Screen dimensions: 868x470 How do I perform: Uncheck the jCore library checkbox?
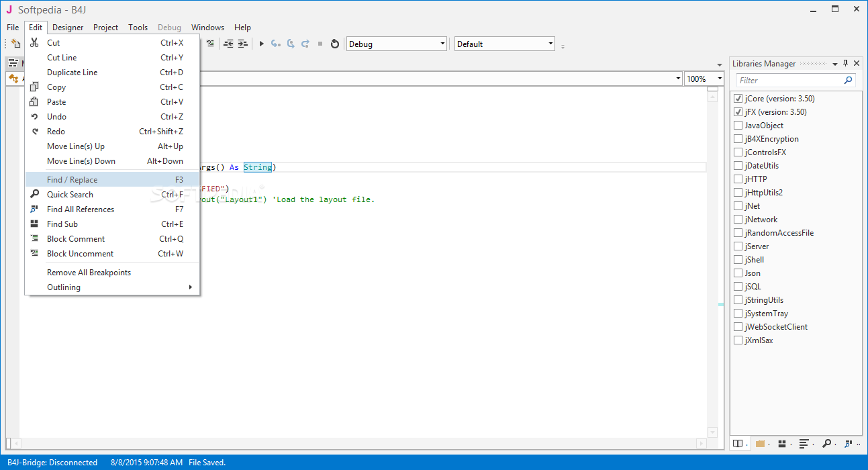click(x=738, y=99)
